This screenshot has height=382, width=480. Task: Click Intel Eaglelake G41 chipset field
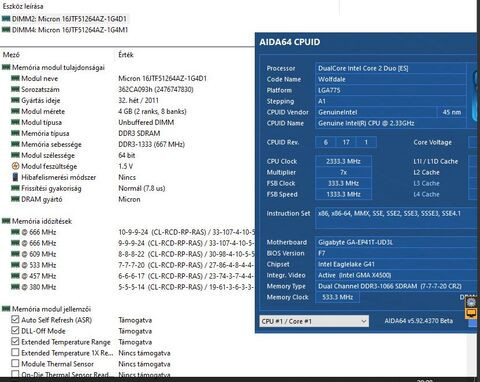click(396, 264)
